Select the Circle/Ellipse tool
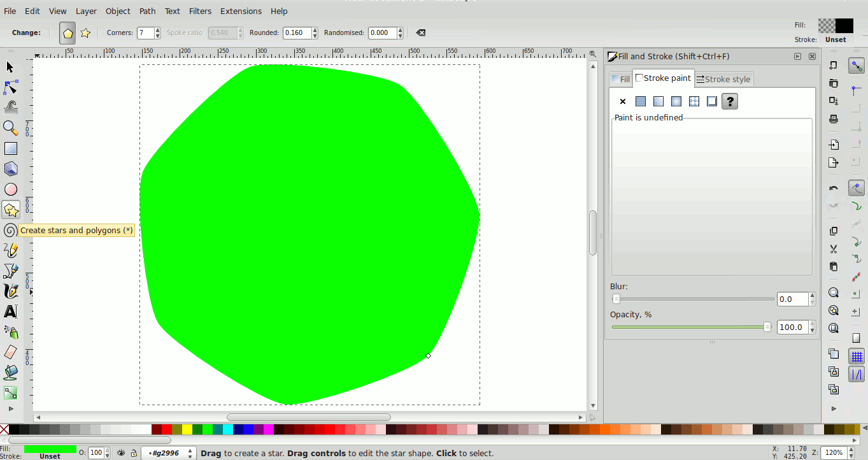 10,189
